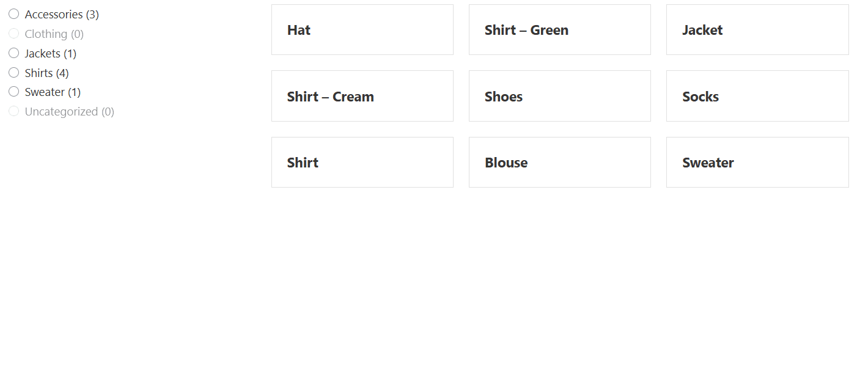Select the Shirts radio button
This screenshot has height=374, width=868.
tap(13, 72)
